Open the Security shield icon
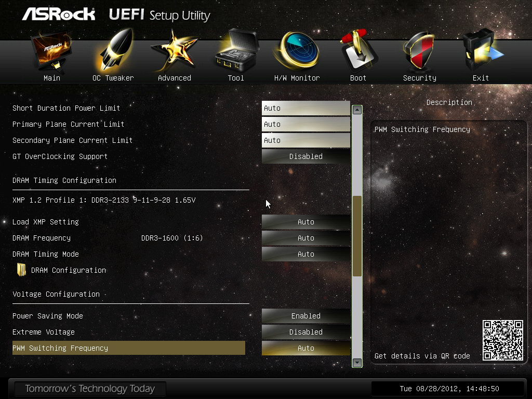 click(419, 51)
